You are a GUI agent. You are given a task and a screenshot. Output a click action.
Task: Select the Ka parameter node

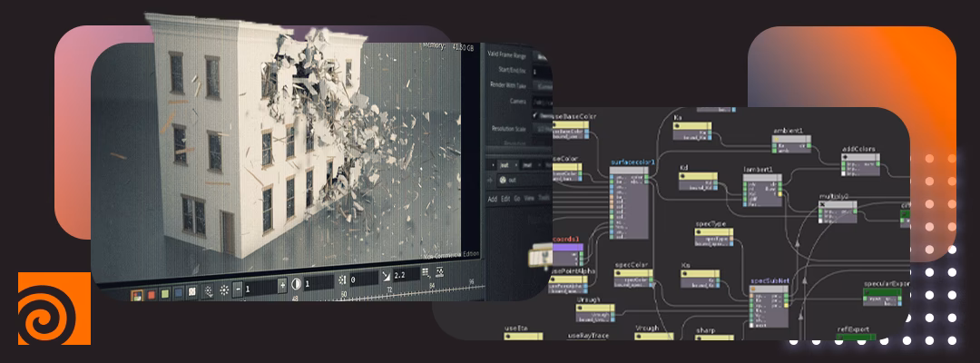point(692,131)
